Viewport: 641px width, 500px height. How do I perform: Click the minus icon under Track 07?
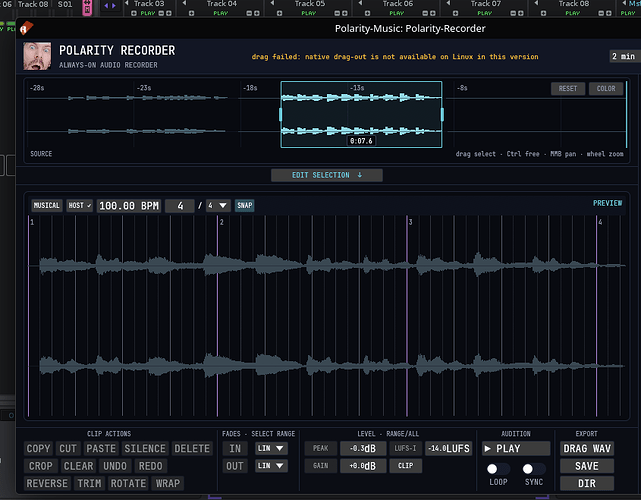pos(513,13)
